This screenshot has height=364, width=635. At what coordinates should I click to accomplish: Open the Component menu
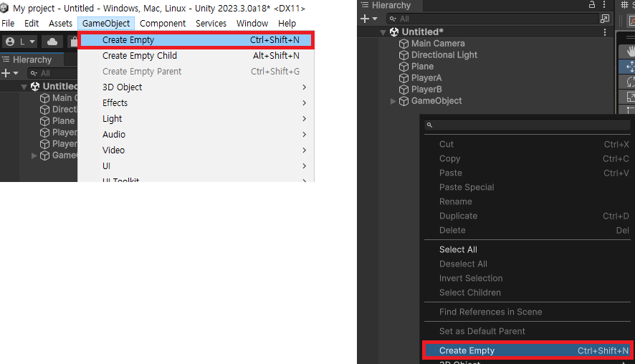point(163,24)
